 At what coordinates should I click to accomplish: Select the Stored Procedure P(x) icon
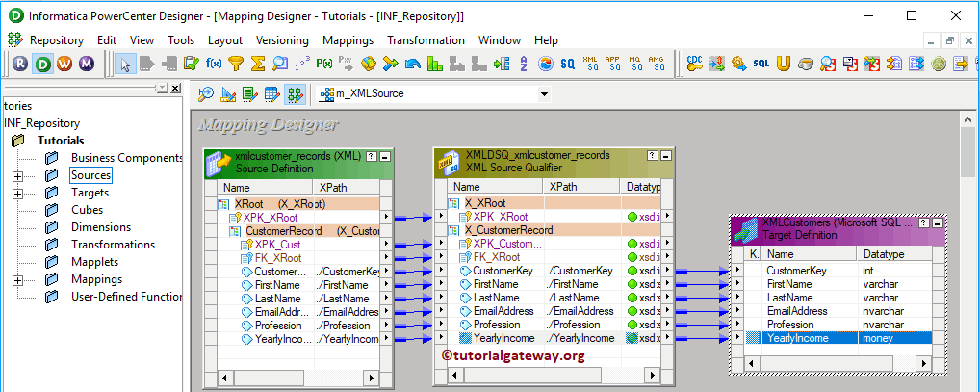click(324, 64)
